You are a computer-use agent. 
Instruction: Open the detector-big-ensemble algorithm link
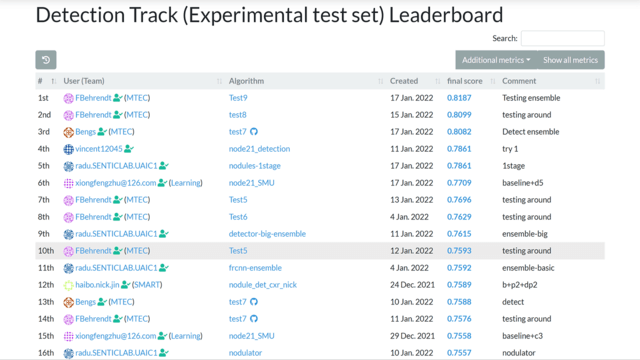coord(267,234)
